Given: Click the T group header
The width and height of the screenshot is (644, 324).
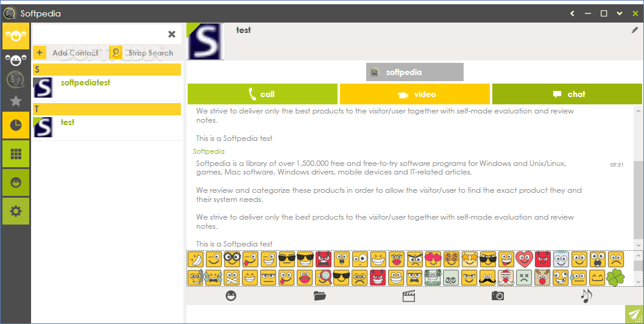Looking at the screenshot, I should click(x=107, y=109).
